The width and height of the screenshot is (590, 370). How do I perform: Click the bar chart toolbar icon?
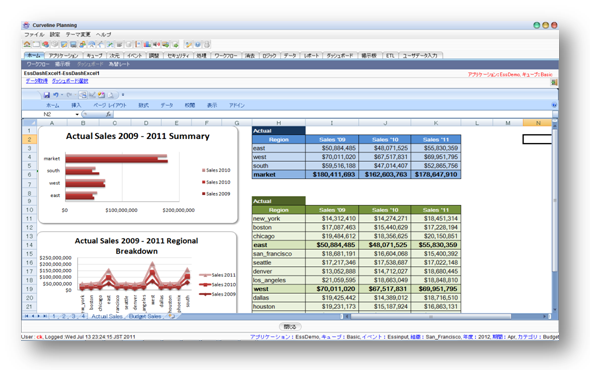147,44
